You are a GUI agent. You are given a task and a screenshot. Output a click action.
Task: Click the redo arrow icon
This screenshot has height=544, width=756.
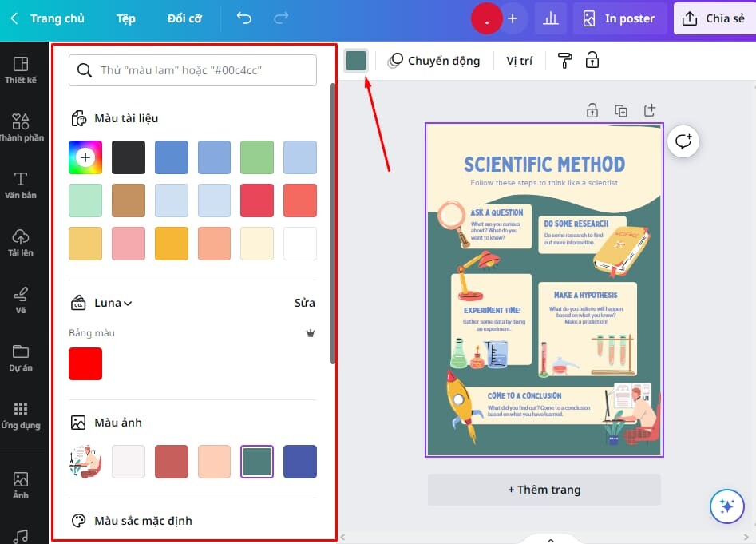[281, 18]
